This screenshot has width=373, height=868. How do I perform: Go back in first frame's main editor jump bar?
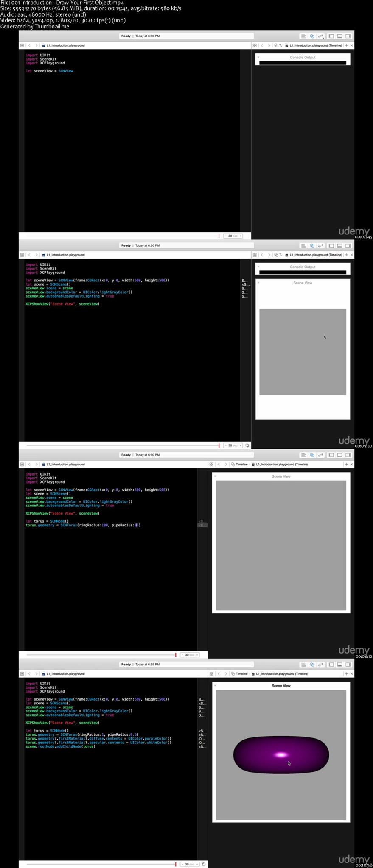coord(29,45)
